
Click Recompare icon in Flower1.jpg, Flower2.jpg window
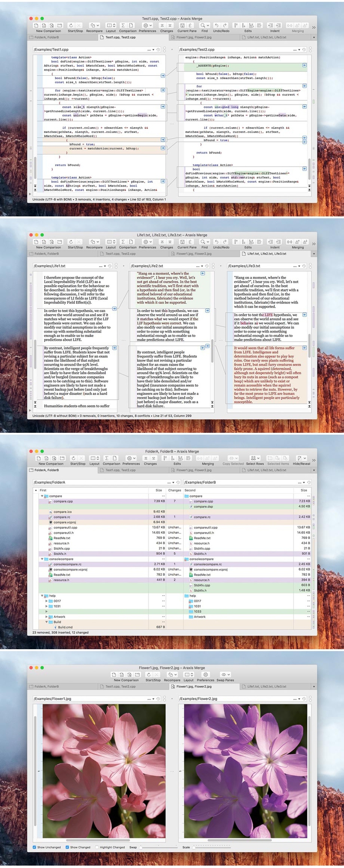point(172,675)
